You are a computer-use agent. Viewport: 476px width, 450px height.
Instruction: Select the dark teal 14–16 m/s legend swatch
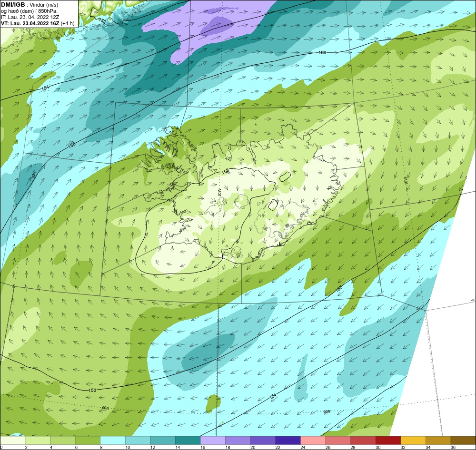188,440
